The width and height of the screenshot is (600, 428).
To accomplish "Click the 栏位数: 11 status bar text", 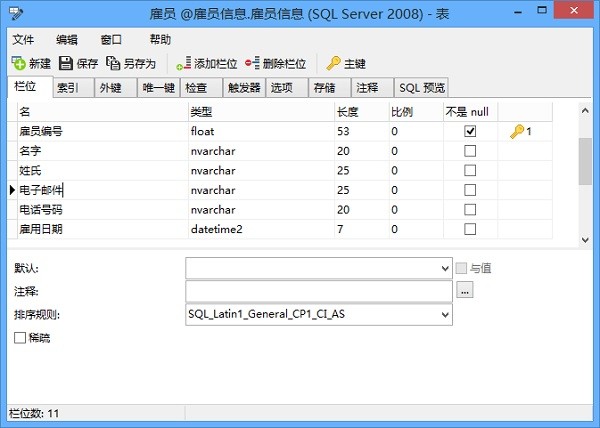I will click(34, 413).
